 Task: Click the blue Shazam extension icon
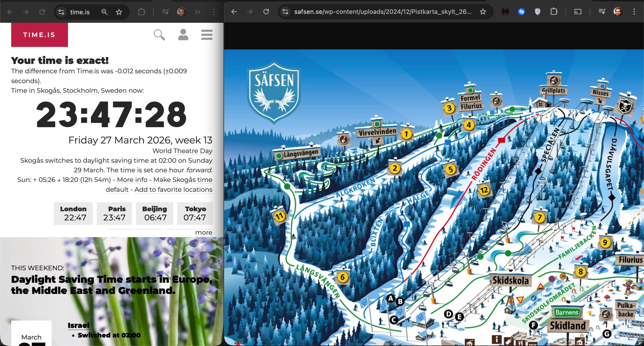(x=521, y=12)
